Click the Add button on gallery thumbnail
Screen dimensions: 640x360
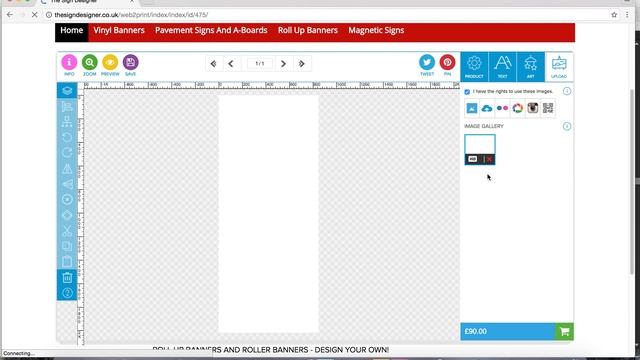tap(473, 159)
